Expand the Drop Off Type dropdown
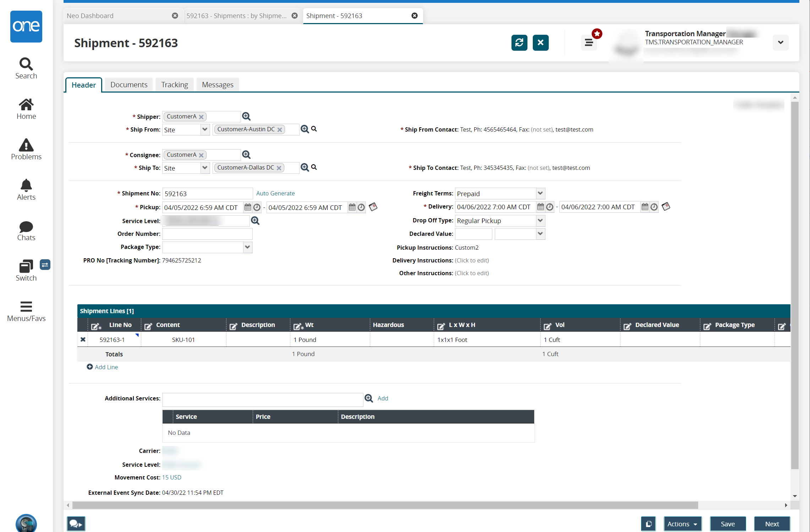 [538, 220]
